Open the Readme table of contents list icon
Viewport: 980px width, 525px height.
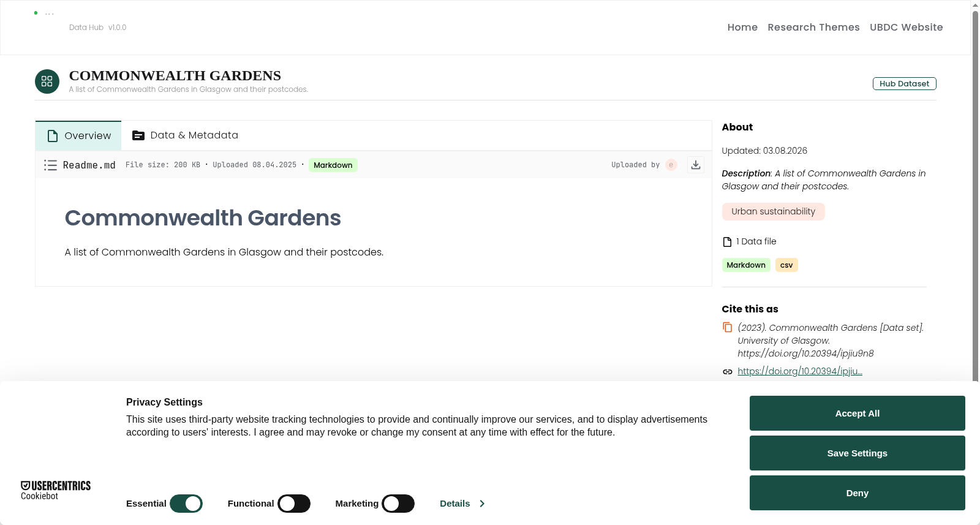click(50, 165)
